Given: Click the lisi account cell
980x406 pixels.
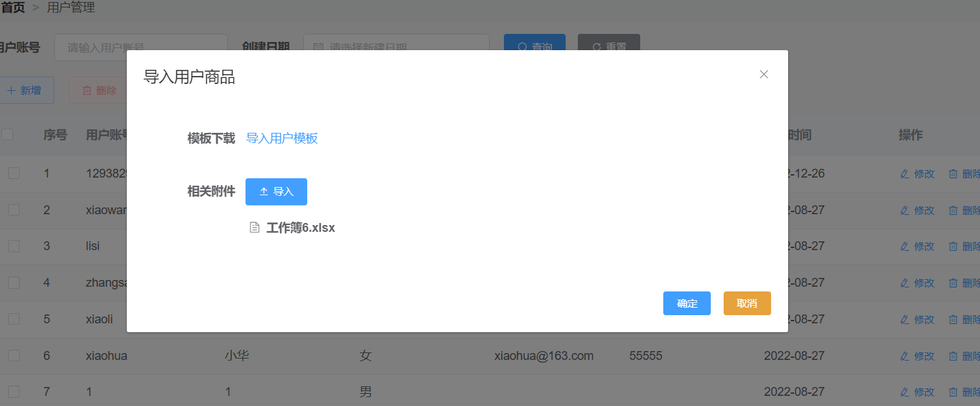Looking at the screenshot, I should pos(93,246).
